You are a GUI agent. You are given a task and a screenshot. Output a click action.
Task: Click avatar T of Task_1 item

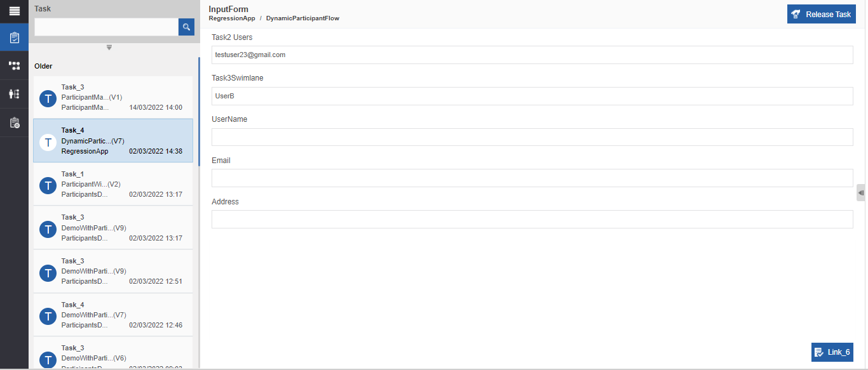tap(48, 185)
